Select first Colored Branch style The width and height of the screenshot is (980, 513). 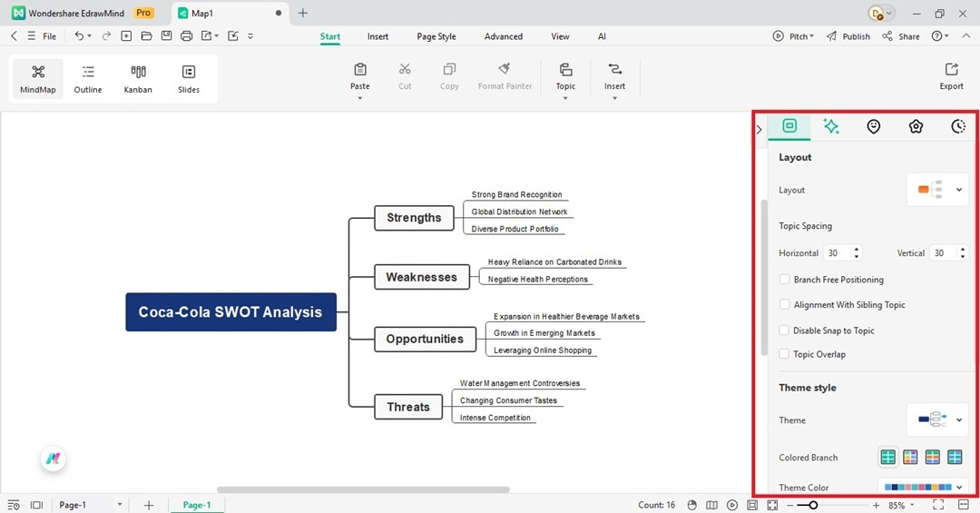click(x=888, y=458)
